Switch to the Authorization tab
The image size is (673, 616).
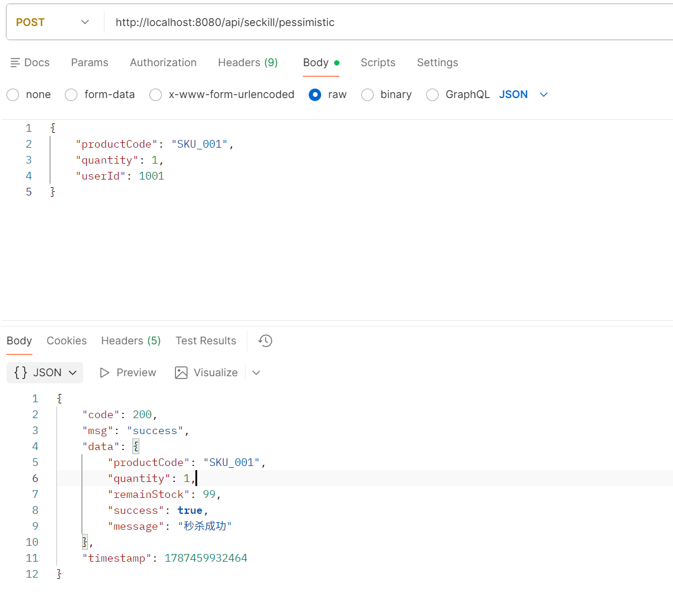click(163, 63)
